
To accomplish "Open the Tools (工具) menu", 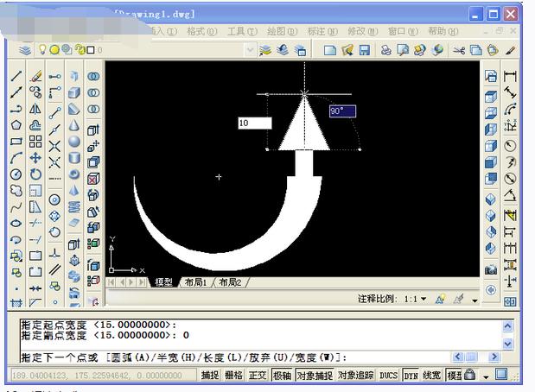I will [242, 31].
